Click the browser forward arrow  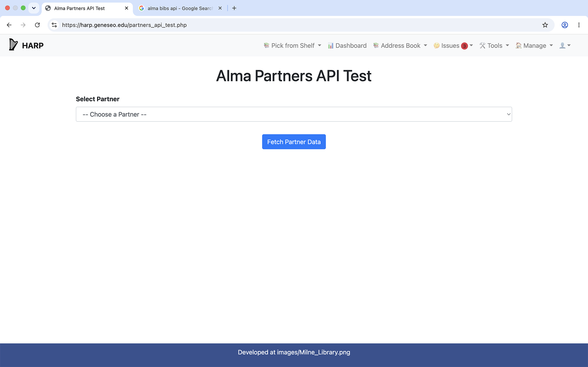point(23,25)
